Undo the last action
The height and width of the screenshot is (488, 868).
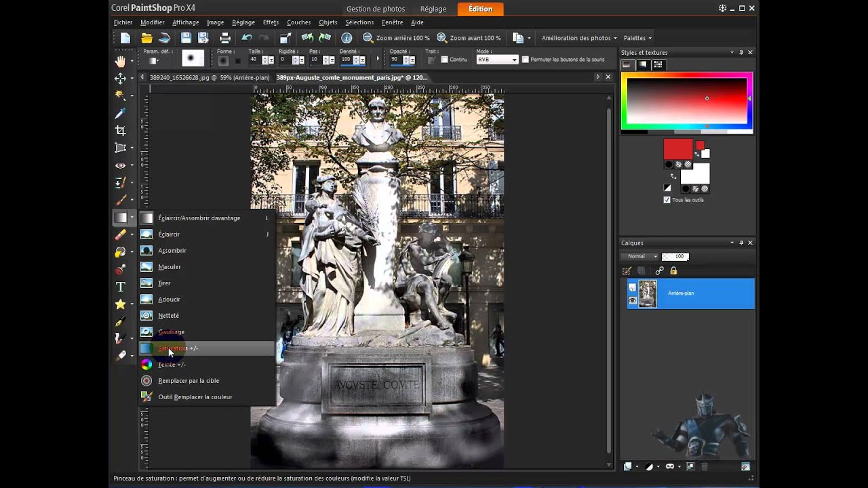(247, 38)
